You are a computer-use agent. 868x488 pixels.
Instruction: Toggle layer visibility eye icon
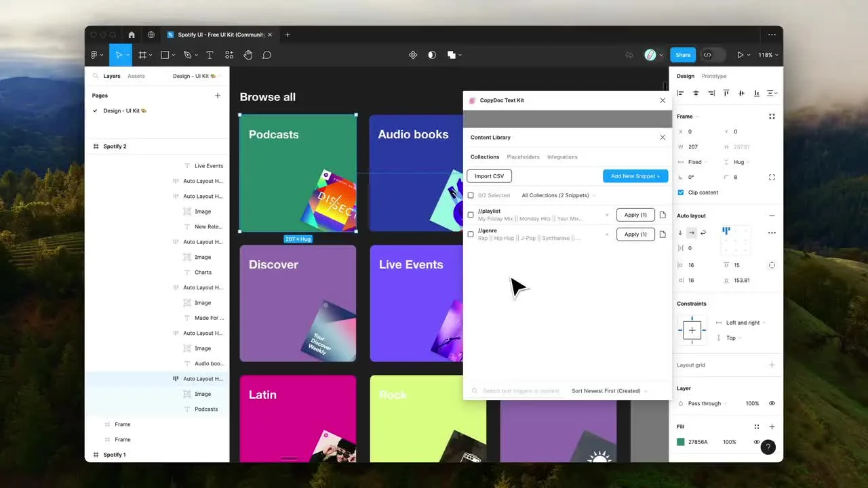pyautogui.click(x=772, y=403)
